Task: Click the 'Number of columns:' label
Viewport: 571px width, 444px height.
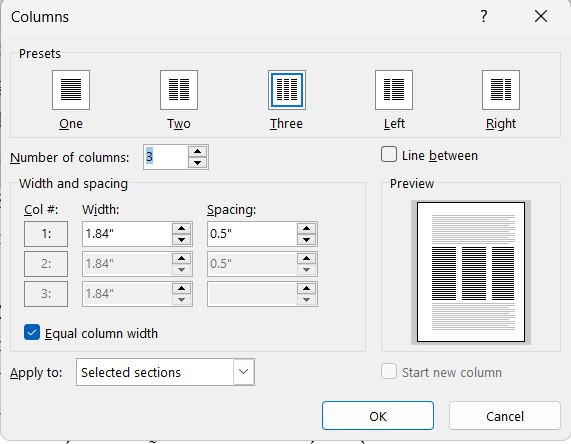Action: click(x=70, y=157)
